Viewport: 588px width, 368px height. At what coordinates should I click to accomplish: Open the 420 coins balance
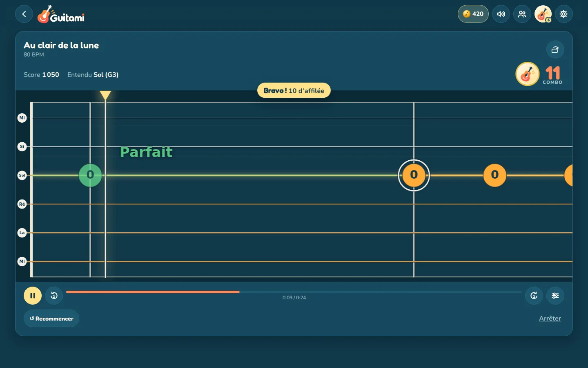click(x=473, y=14)
